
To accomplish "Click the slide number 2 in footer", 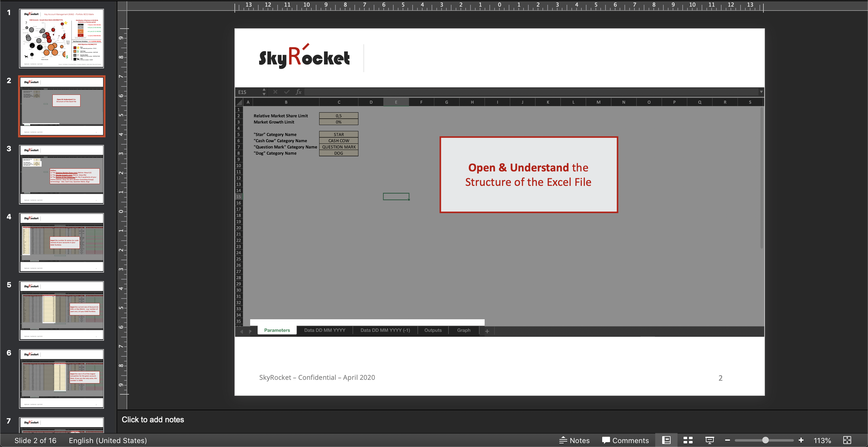I will 720,378.
